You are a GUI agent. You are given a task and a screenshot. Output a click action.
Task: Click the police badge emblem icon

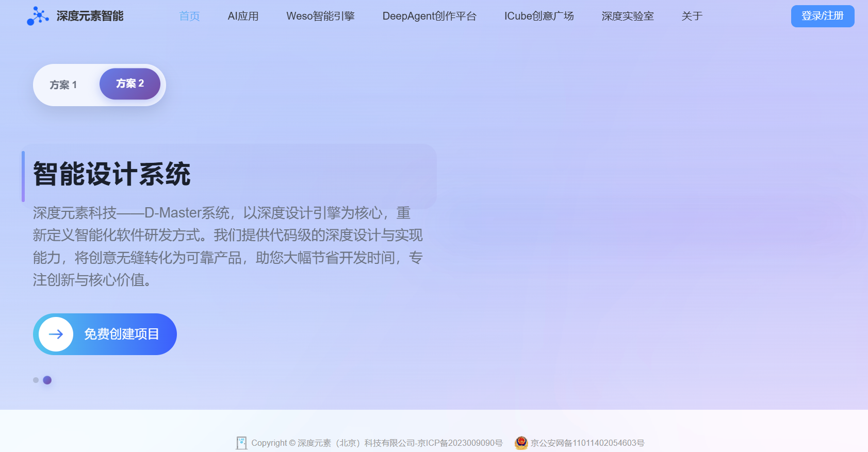(x=521, y=443)
